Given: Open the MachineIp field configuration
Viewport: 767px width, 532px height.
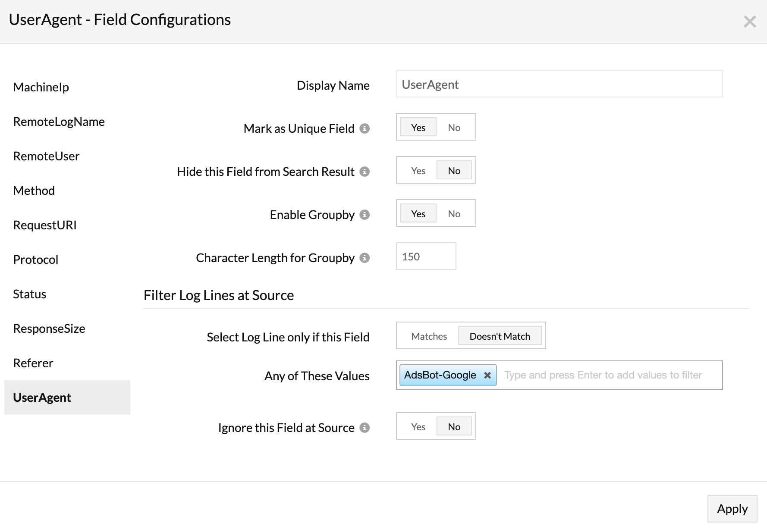Looking at the screenshot, I should pyautogui.click(x=41, y=87).
